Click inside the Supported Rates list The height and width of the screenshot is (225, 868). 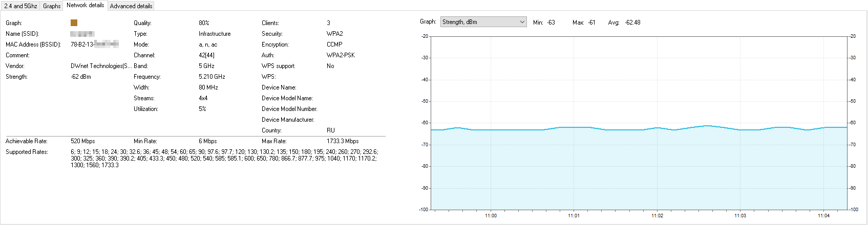pyautogui.click(x=223, y=159)
